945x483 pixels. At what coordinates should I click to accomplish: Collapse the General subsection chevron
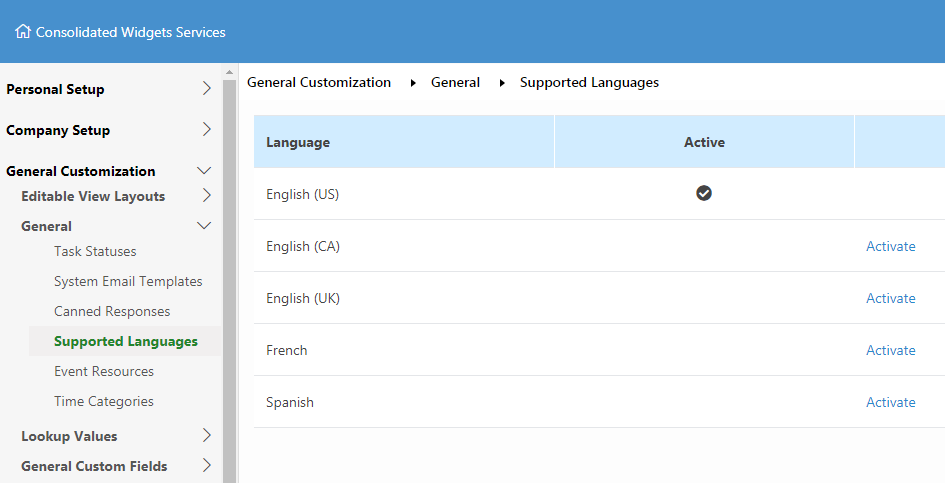204,226
